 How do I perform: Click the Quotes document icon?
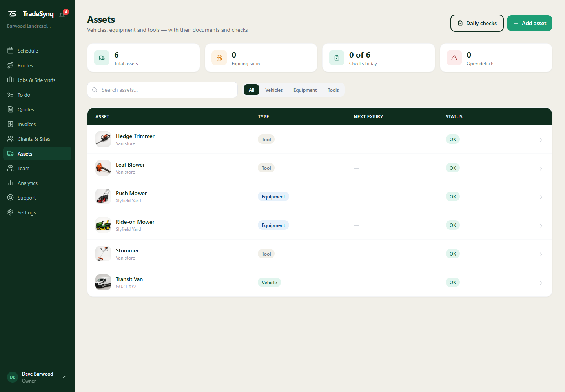pos(11,109)
